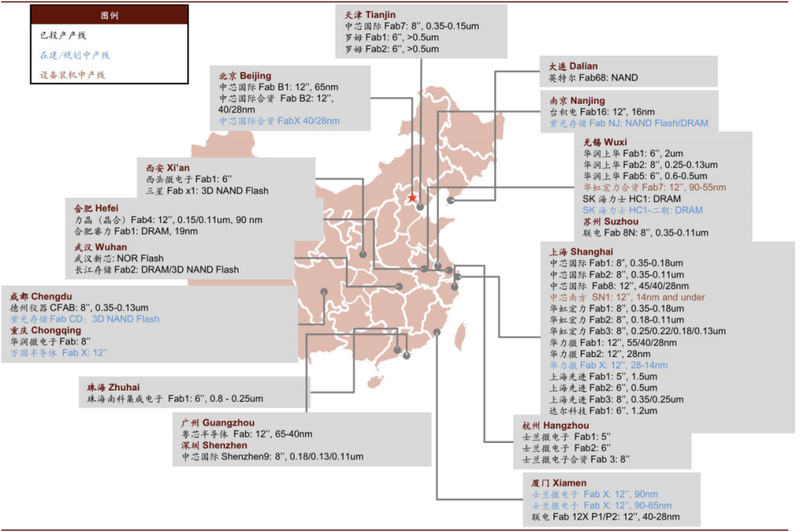Screen dimensions: 800x532
Task: Click '合肥睿力 Fab1: DRAM, 19nm' line
Action: [136, 231]
